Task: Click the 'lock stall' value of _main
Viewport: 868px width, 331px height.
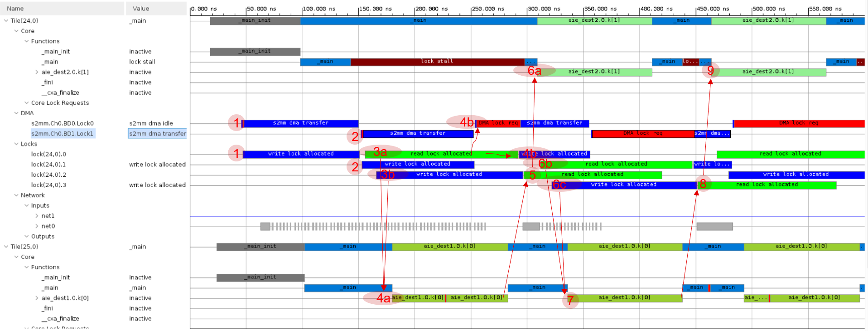Action: pyautogui.click(x=142, y=62)
